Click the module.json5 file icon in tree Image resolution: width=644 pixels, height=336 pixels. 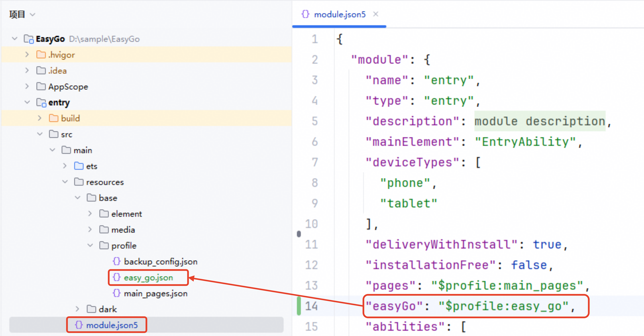pyautogui.click(x=79, y=325)
